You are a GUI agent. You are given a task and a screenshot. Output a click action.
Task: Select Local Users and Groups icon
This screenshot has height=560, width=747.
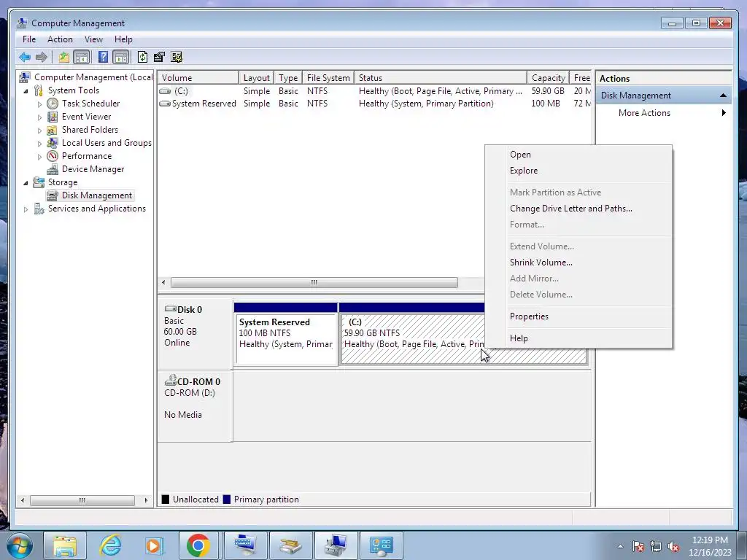53,143
